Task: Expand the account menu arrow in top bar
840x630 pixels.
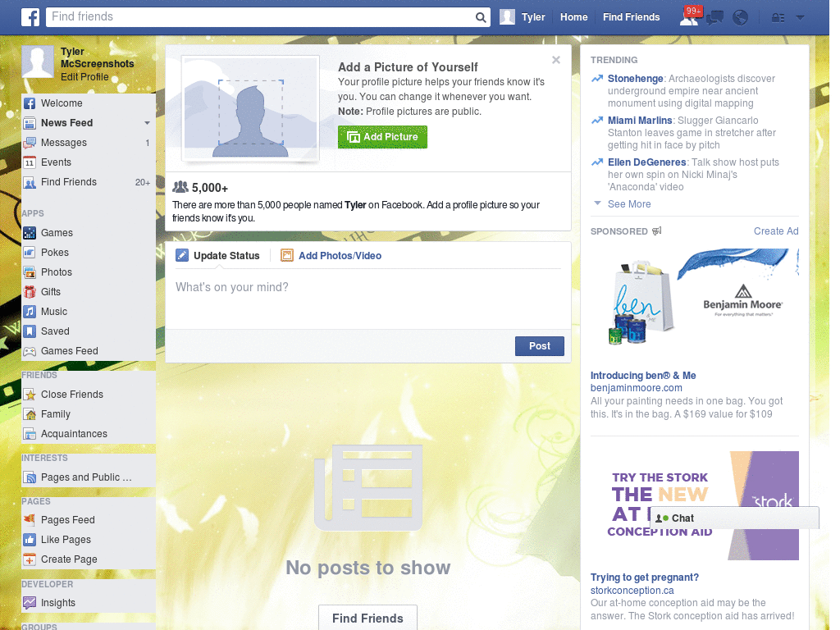Action: (x=800, y=18)
